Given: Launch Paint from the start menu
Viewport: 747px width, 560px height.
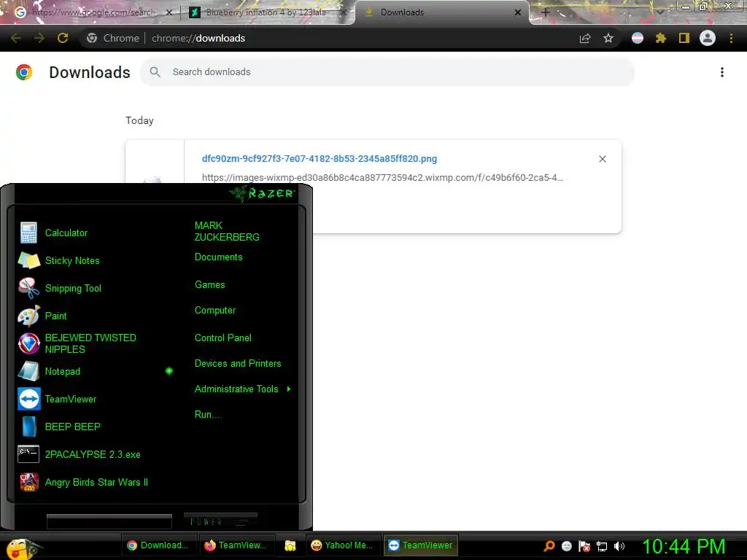Looking at the screenshot, I should tap(96, 316).
